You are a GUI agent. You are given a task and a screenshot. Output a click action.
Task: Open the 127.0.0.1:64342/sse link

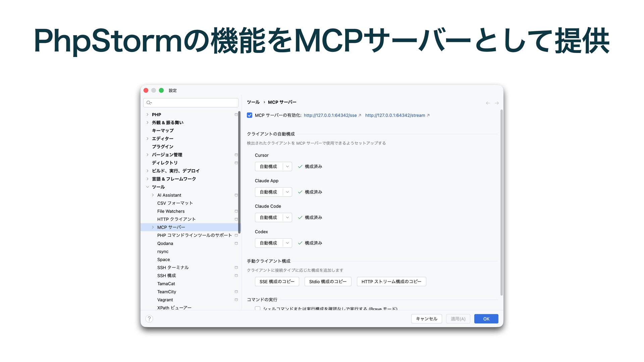point(330,115)
